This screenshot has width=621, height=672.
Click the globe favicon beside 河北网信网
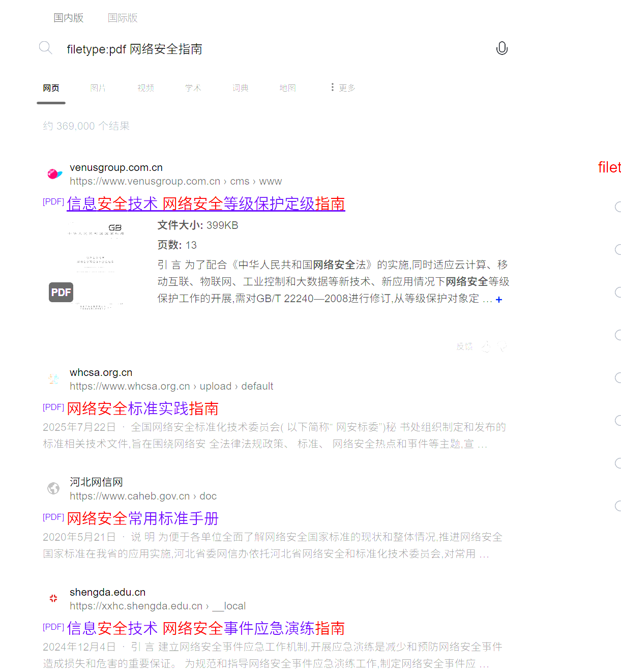coord(53,488)
